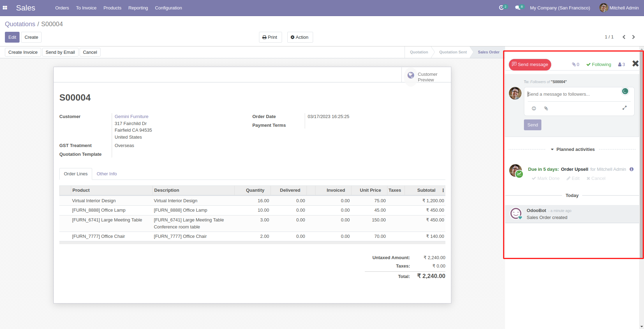Image resolution: width=644 pixels, height=329 pixels.
Task: Open optional columns menu in order lines table
Action: 443,190
